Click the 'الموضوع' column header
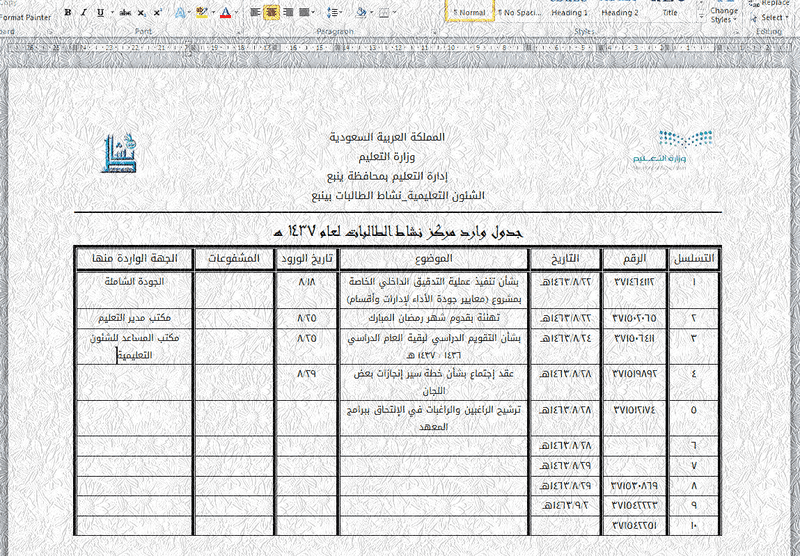Image resolution: width=800 pixels, height=556 pixels. pos(433,259)
